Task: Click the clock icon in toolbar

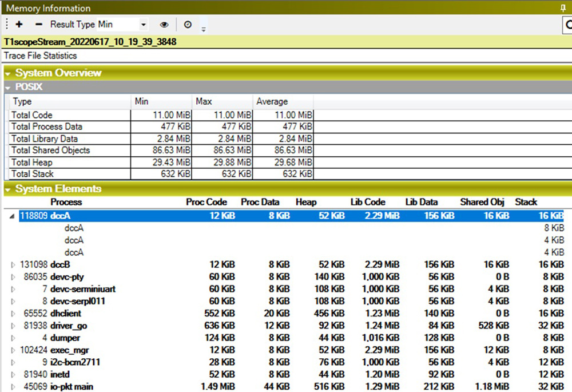Action: (x=188, y=25)
